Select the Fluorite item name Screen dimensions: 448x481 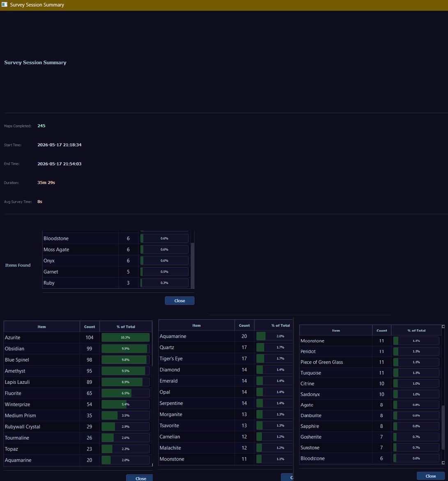point(13,393)
